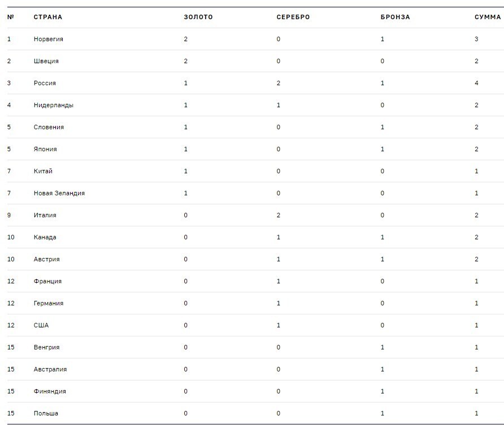The height and width of the screenshot is (429, 504).
Task: Click Австрия in the standings
Action: pos(47,259)
